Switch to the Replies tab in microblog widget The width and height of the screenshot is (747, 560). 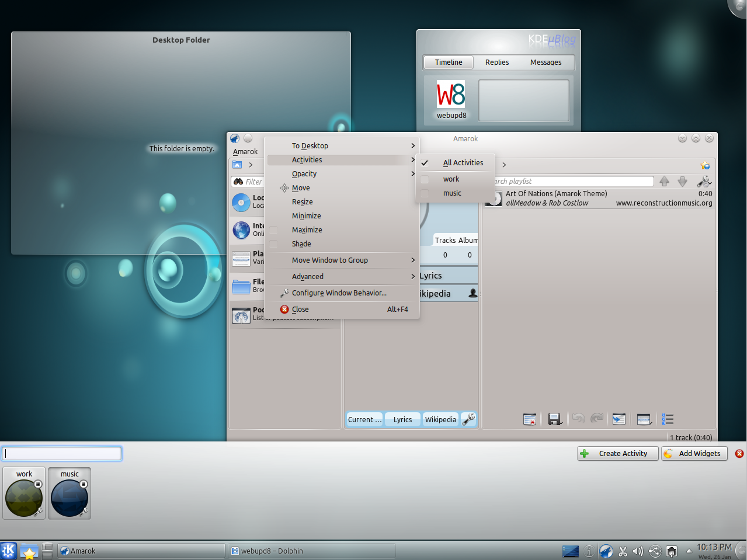497,62
